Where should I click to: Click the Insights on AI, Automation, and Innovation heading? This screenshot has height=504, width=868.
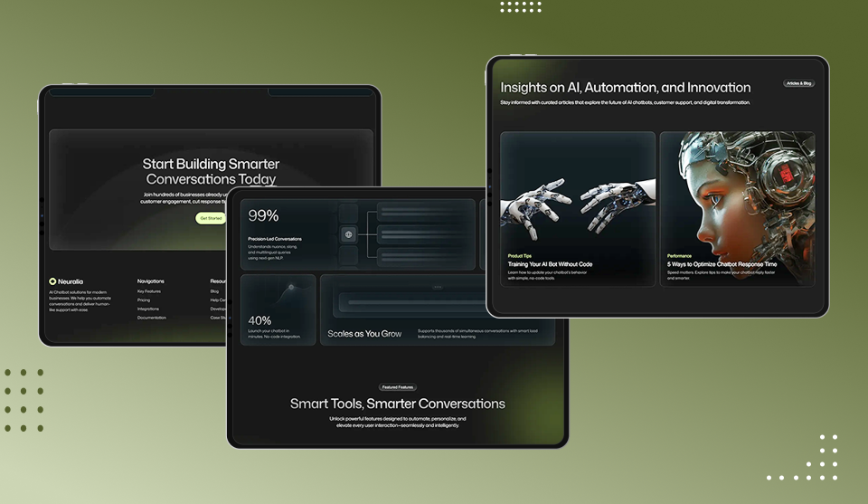click(626, 88)
